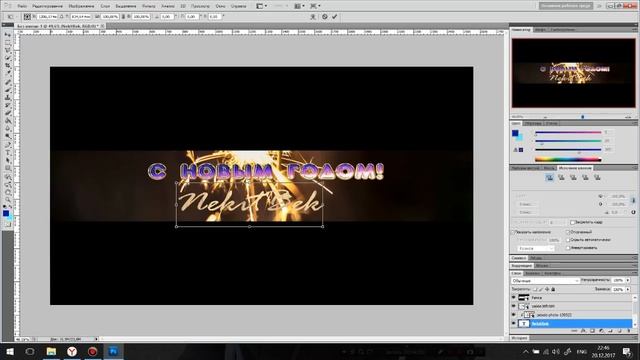Switch between free transform and warp modes

point(313,17)
